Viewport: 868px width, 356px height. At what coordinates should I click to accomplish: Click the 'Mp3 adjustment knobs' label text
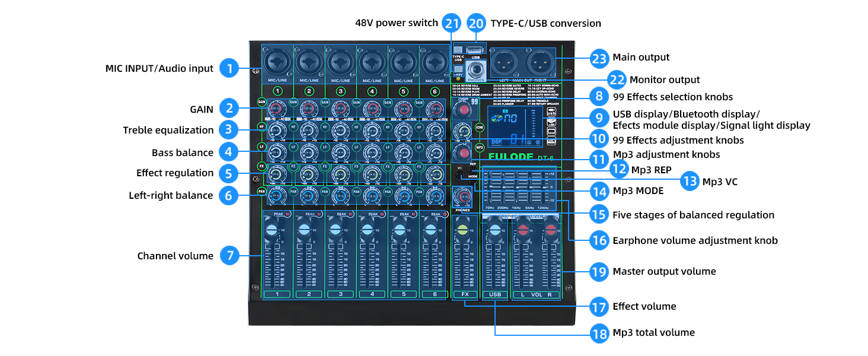tap(666, 154)
